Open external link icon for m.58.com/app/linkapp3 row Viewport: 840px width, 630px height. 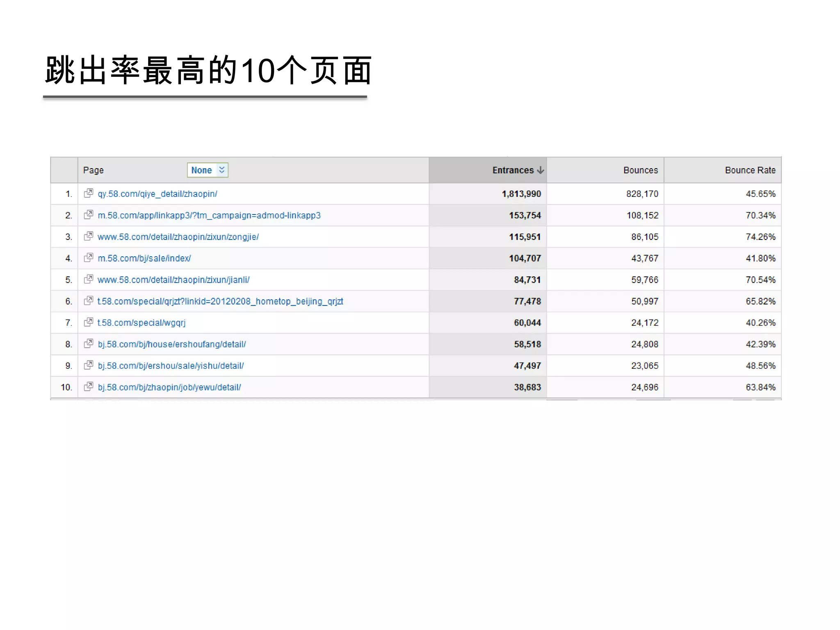coord(89,215)
